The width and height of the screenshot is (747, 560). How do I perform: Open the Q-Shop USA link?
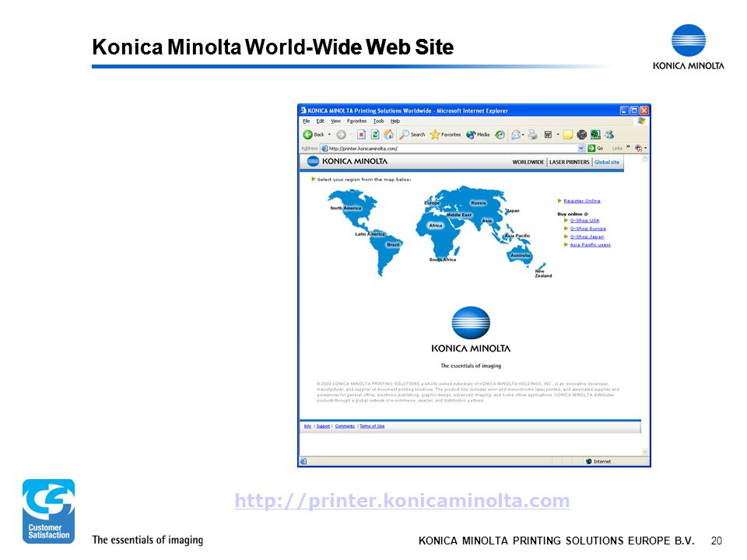point(584,220)
